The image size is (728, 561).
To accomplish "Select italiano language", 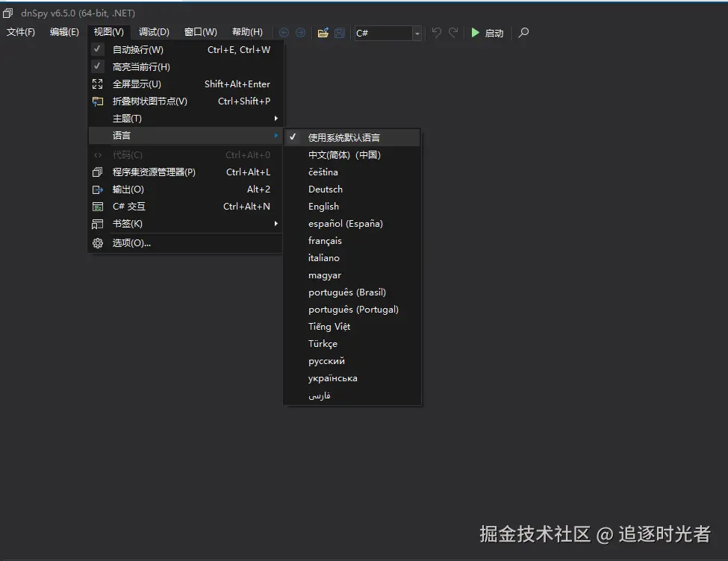I will tap(352, 258).
